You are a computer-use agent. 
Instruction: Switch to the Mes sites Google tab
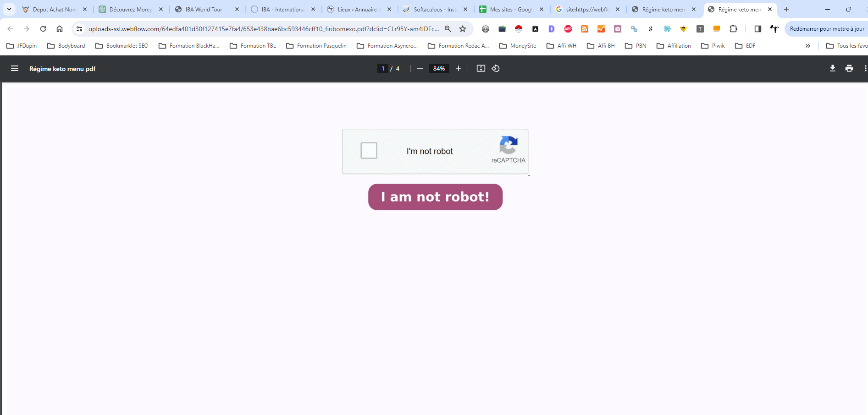click(x=510, y=9)
